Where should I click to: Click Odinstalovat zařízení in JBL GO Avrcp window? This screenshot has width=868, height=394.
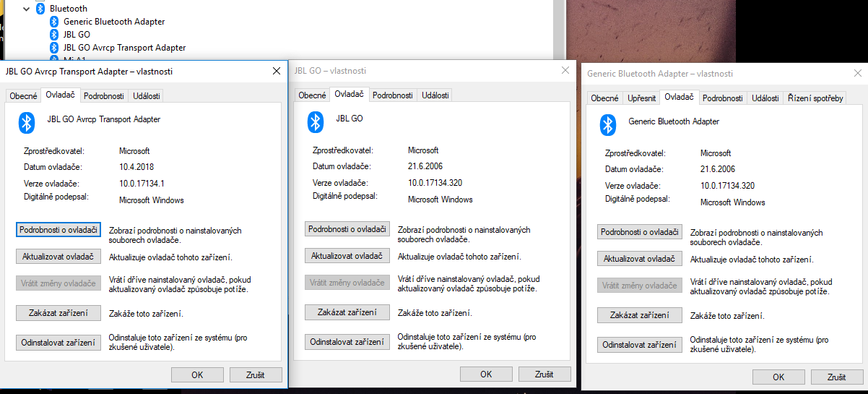(58, 343)
